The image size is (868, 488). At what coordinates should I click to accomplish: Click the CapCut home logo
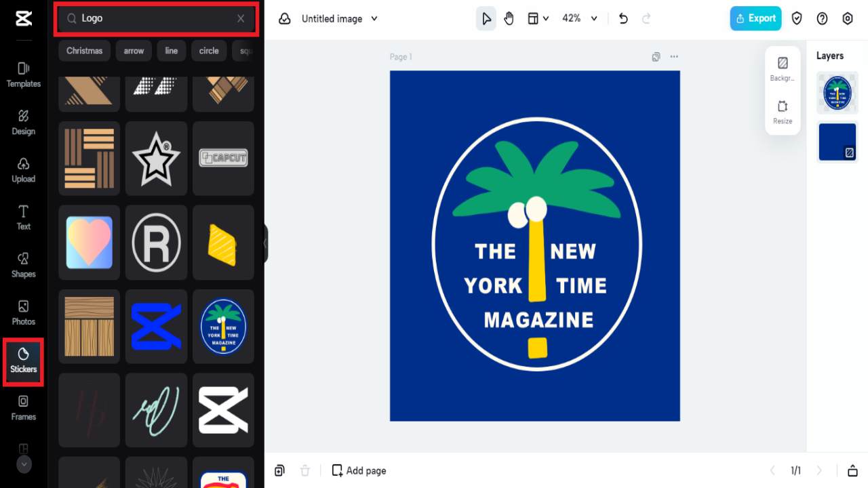pos(24,19)
